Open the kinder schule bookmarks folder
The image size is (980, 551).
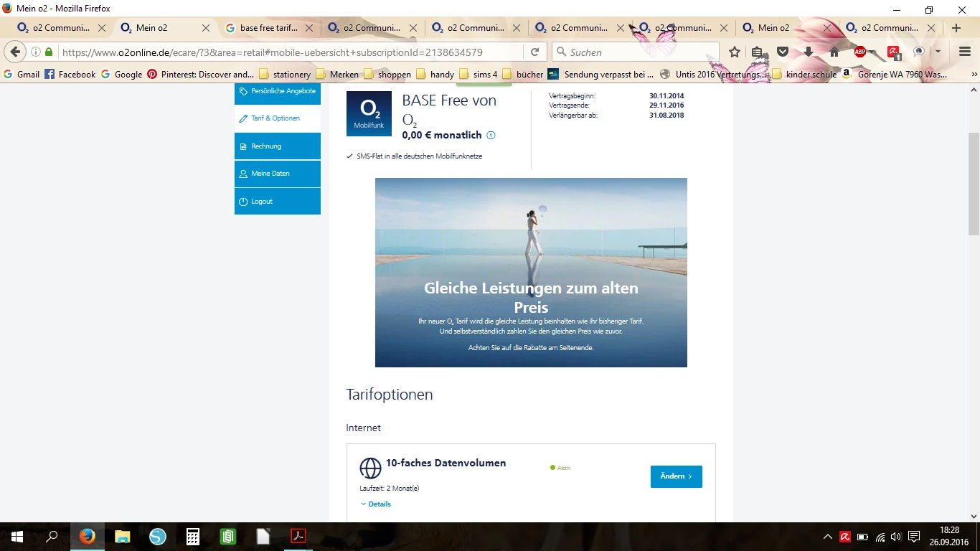[x=804, y=74]
